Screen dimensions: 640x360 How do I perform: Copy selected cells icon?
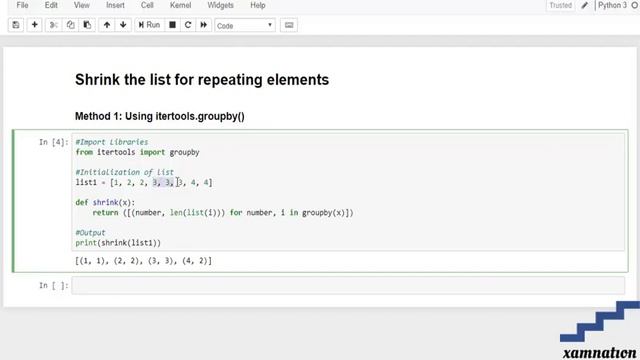click(x=70, y=25)
